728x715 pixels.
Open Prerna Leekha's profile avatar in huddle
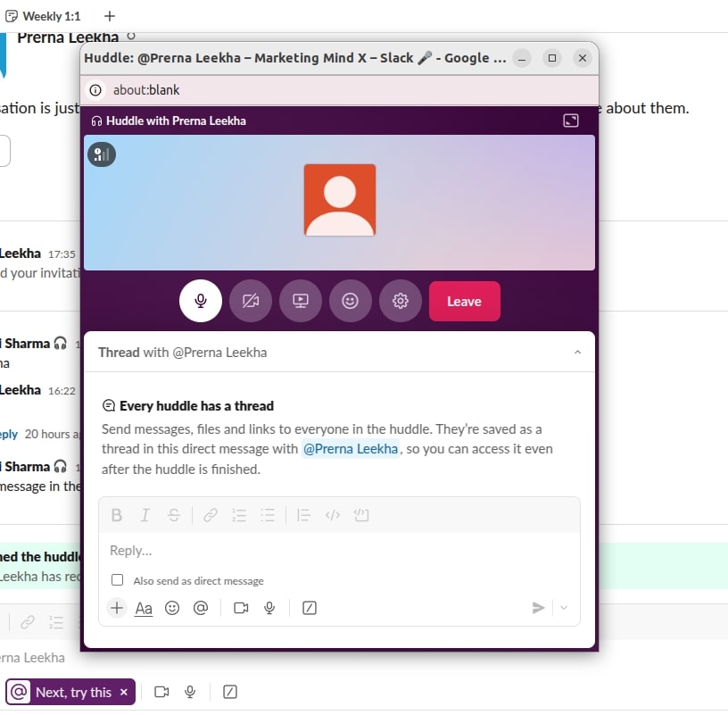point(340,200)
